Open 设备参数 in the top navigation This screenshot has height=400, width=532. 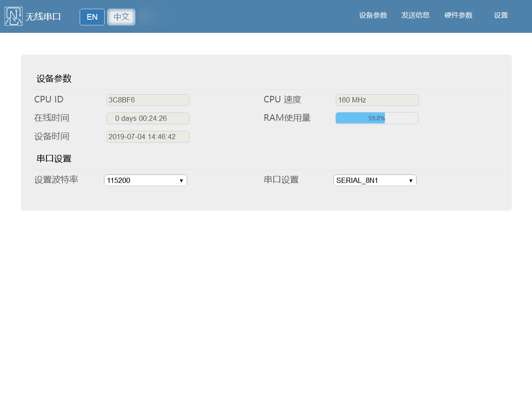[x=373, y=15]
